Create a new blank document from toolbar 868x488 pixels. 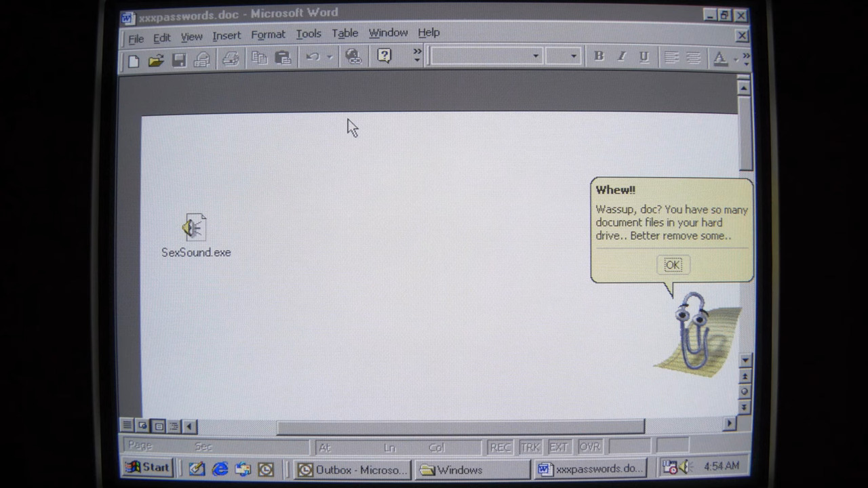click(x=134, y=60)
